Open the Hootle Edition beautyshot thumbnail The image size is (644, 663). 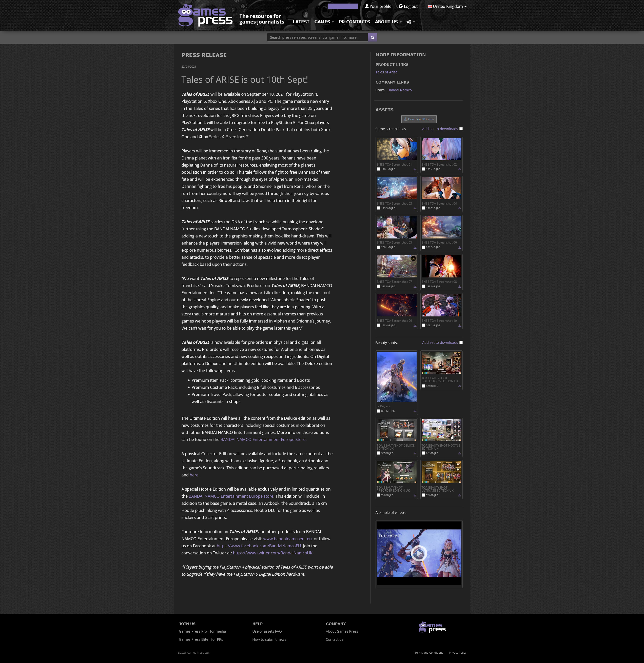[441, 430]
